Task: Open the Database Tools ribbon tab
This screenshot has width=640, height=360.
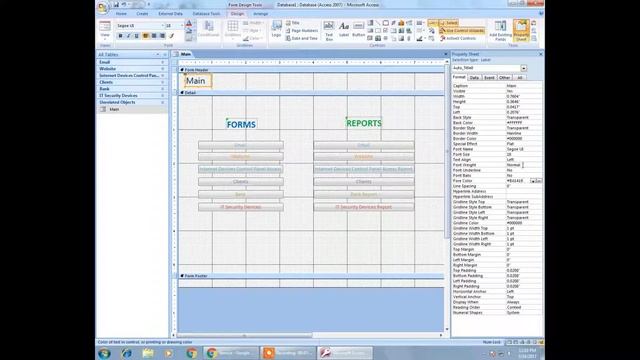Action: point(206,14)
